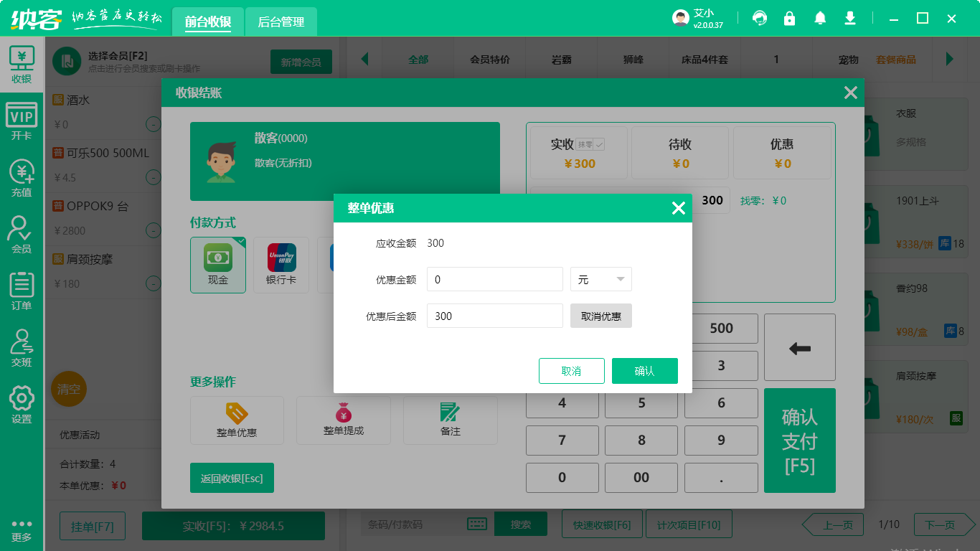Click the 整单提成 commission icon
This screenshot has width=980, height=551.
pos(343,420)
